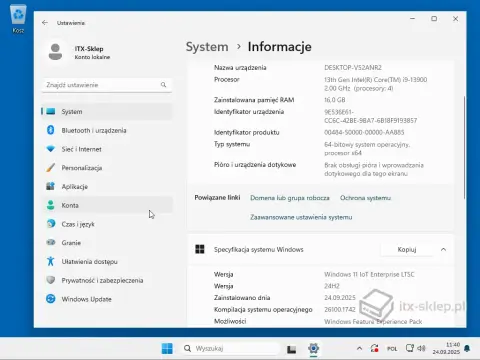Open the Personalizacja paintbrush icon
The height and width of the screenshot is (360, 480).
(x=51, y=167)
